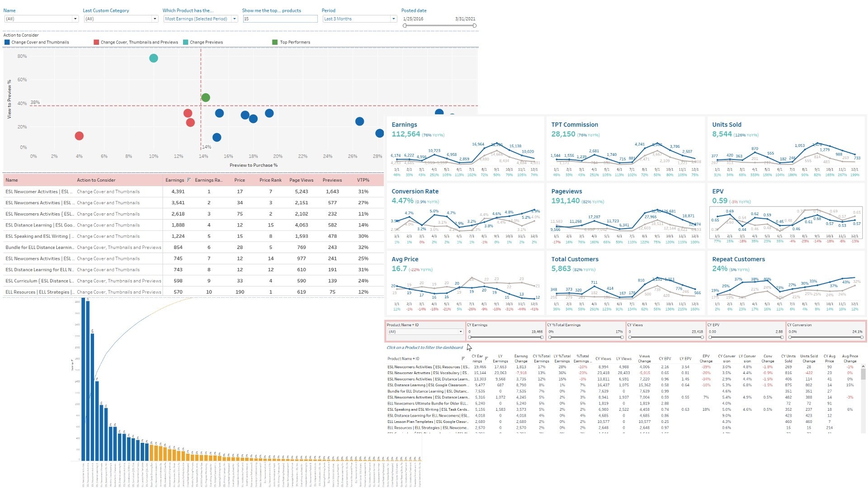Image resolution: width=868 pixels, height=488 pixels.
Task: Click the teal Change Previews scatter dot
Action: 153,58
